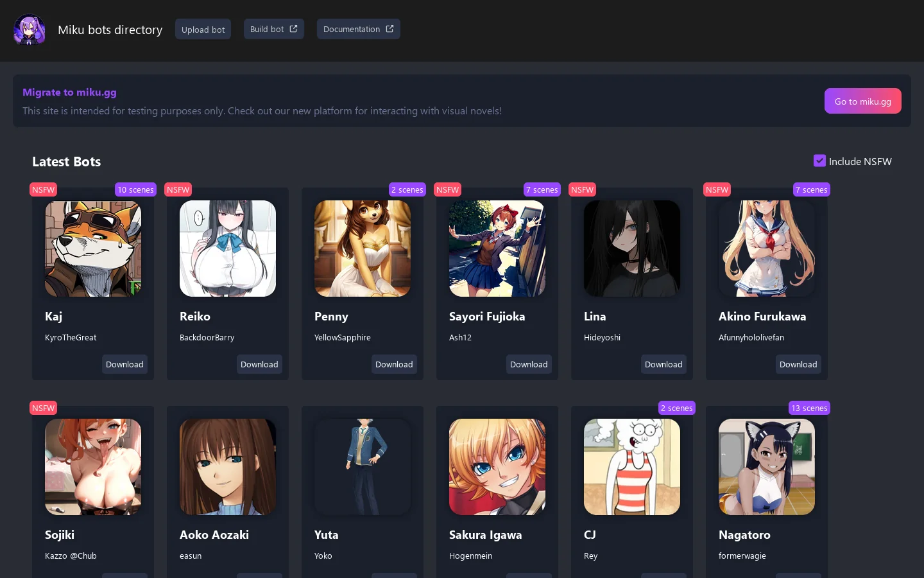Click the 13 scenes badge on Nagatoro
Image resolution: width=924 pixels, height=578 pixels.
(809, 408)
